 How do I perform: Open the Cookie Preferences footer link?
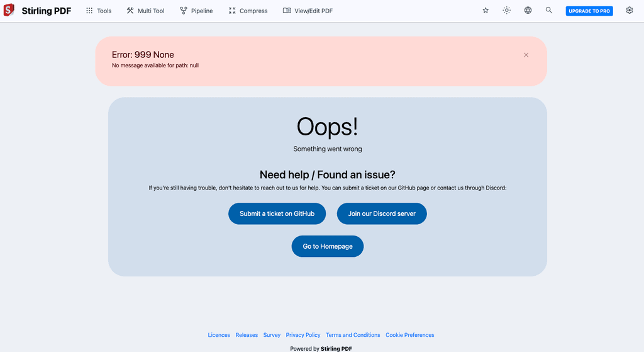(x=410, y=335)
